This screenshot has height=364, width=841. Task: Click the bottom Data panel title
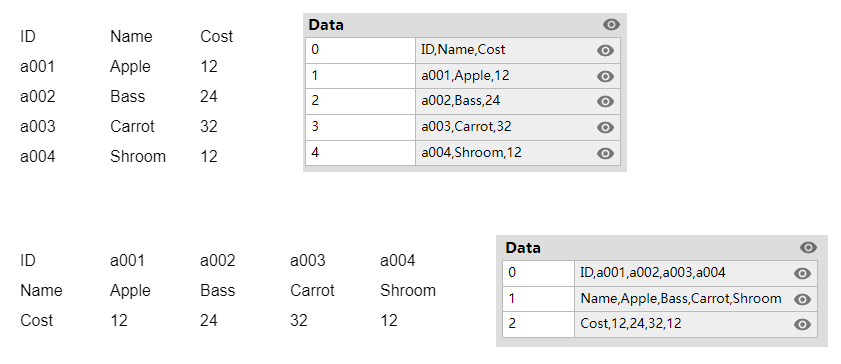point(523,248)
